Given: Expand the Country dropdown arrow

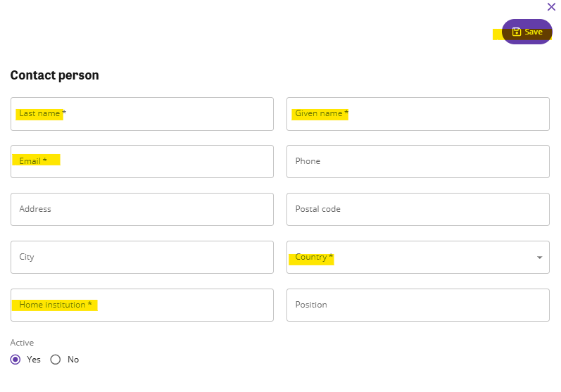Looking at the screenshot, I should 540,258.
